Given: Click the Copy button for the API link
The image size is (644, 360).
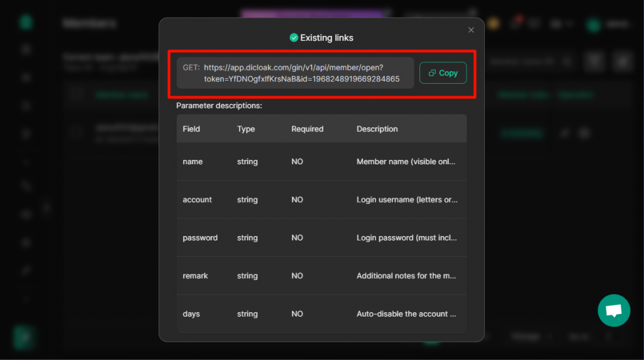Looking at the screenshot, I should pyautogui.click(x=443, y=73).
